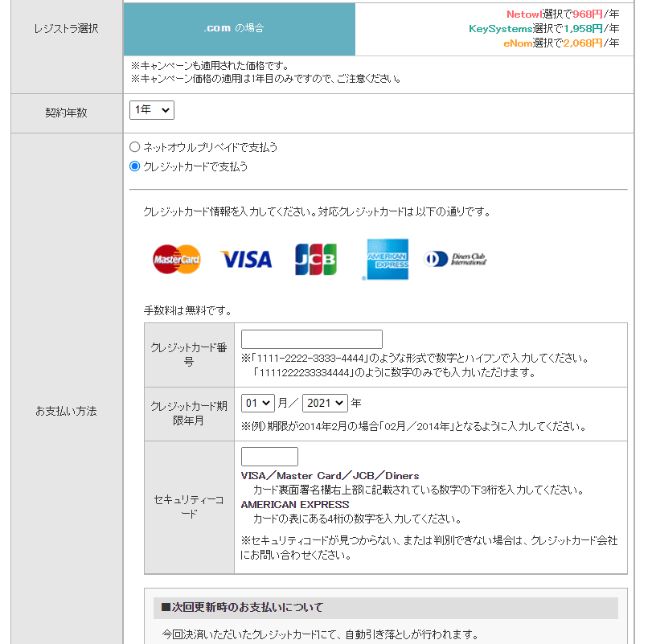
Task: Click the クレジットカード情報を入力してください instruction text
Action: point(317,212)
